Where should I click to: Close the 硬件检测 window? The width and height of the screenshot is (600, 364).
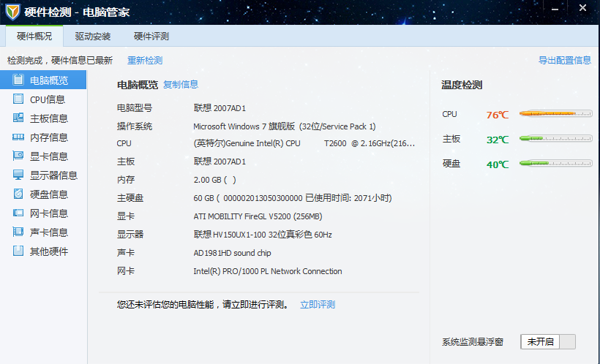tap(582, 7)
